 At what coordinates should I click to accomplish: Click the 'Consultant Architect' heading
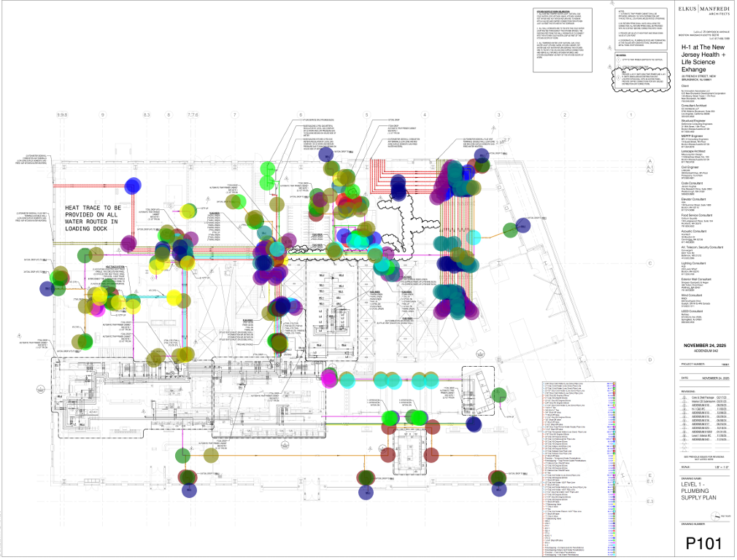(694, 106)
